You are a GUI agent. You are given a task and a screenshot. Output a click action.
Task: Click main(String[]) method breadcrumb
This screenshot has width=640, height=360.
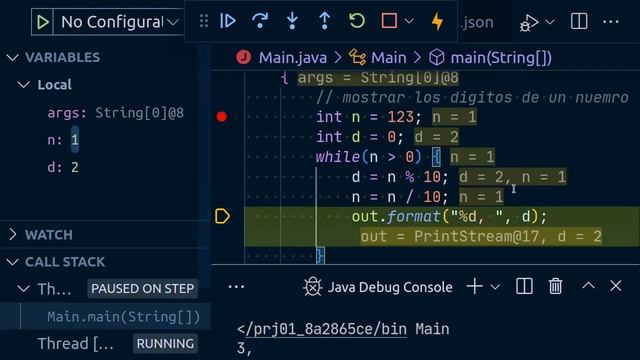click(x=501, y=58)
